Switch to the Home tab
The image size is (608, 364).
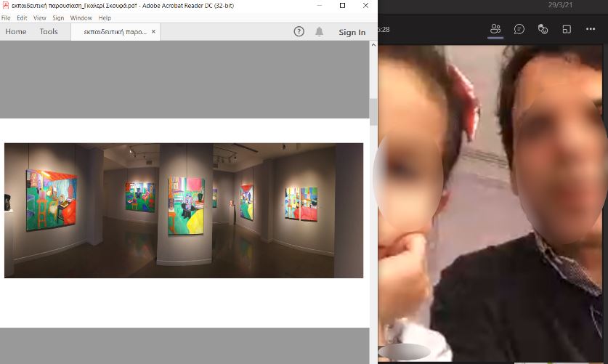click(x=16, y=32)
